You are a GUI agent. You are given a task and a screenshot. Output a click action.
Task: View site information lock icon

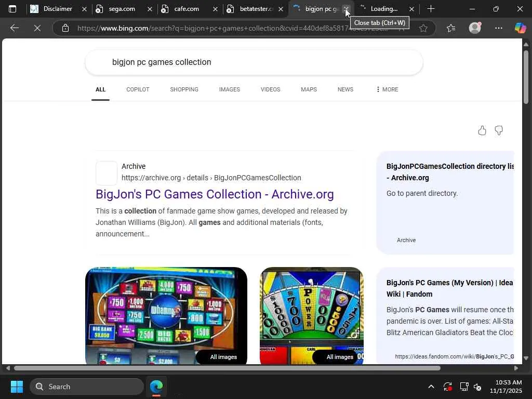65,28
